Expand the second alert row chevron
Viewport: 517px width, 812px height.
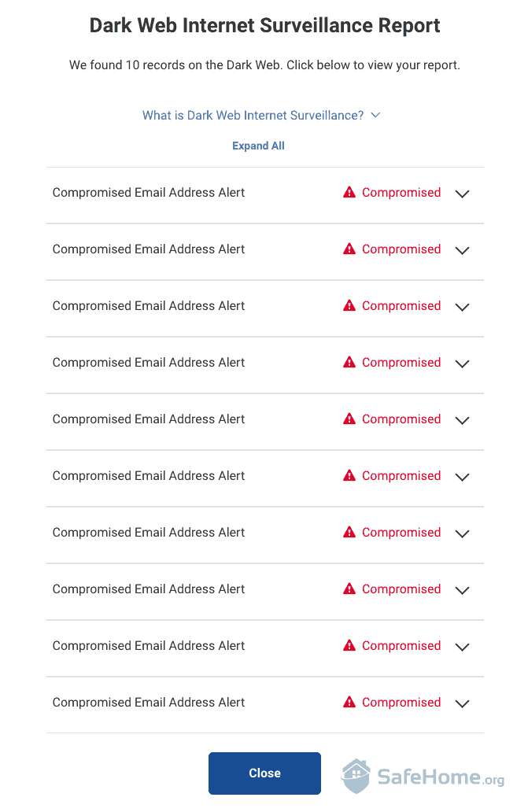click(462, 251)
